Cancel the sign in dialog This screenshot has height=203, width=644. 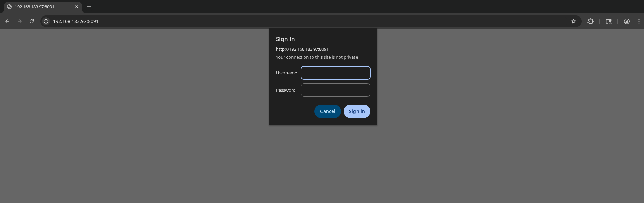pos(328,111)
